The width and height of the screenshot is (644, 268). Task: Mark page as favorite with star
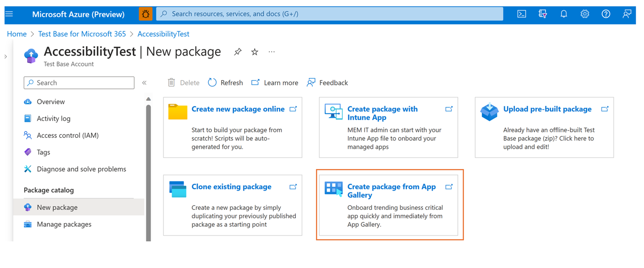click(255, 52)
